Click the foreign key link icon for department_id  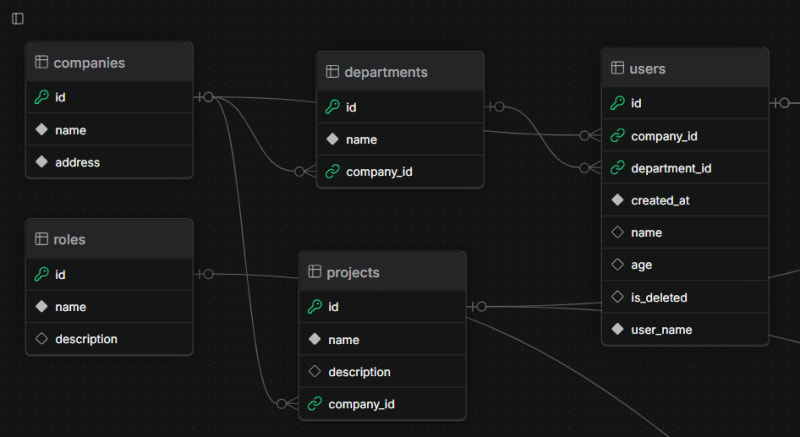click(618, 168)
